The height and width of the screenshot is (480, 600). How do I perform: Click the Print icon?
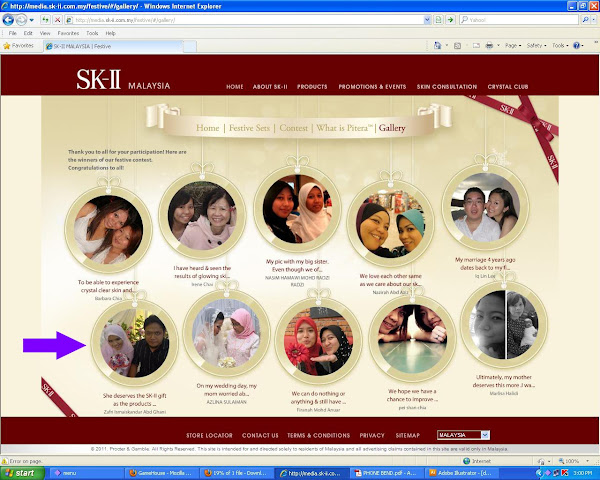point(489,46)
